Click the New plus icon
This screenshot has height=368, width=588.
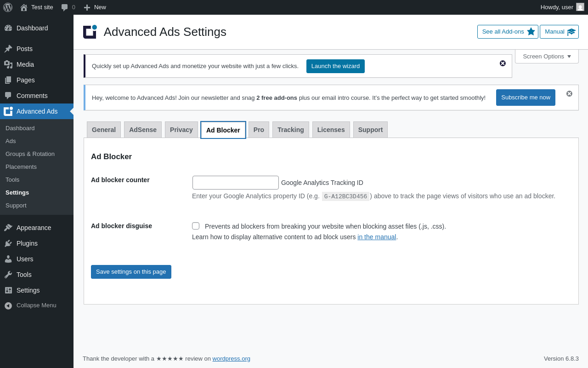pos(87,7)
